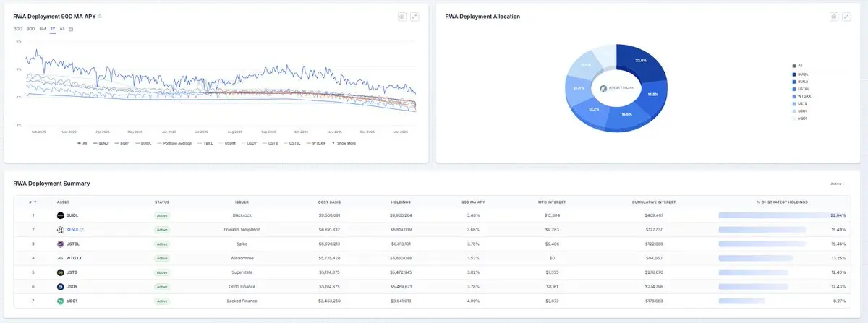The height and width of the screenshot is (323, 868).
Task: Click the info icon beside APY title
Action: 100,16
